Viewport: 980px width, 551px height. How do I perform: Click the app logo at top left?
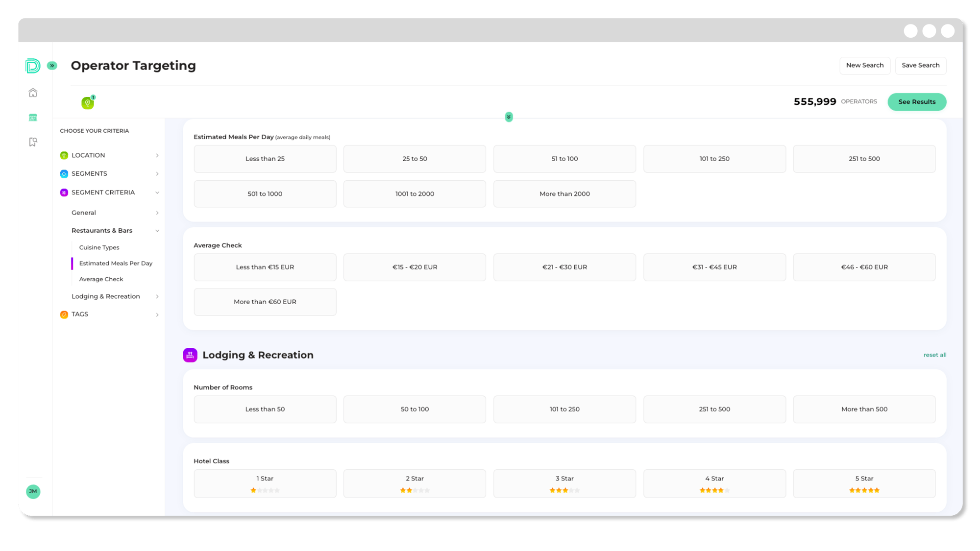[x=32, y=65]
